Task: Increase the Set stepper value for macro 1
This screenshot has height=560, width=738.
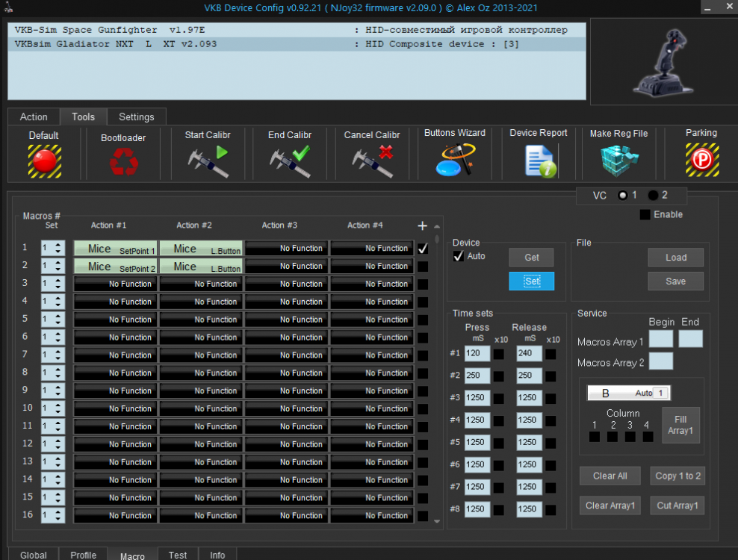Action: [x=59, y=245]
